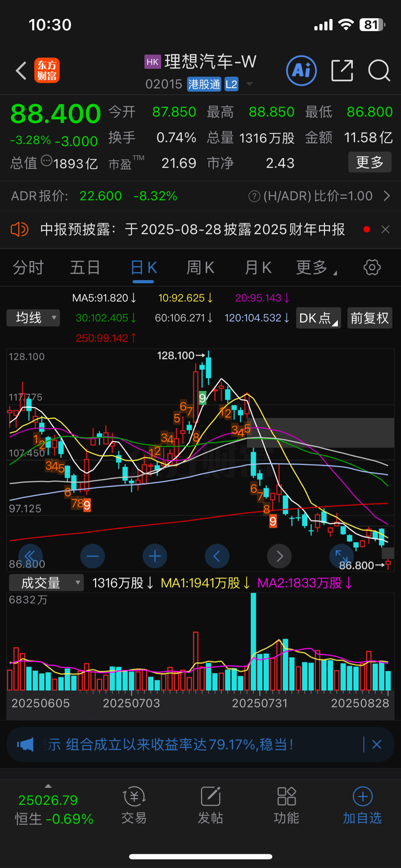Tap the MA1:1941万股 volume label
This screenshot has width=401, height=868.
point(206,582)
